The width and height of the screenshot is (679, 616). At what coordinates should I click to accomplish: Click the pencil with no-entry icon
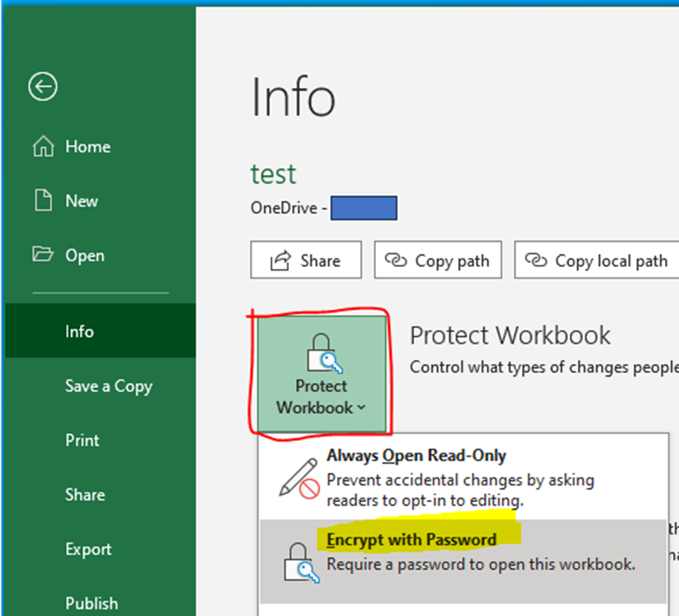(x=299, y=478)
